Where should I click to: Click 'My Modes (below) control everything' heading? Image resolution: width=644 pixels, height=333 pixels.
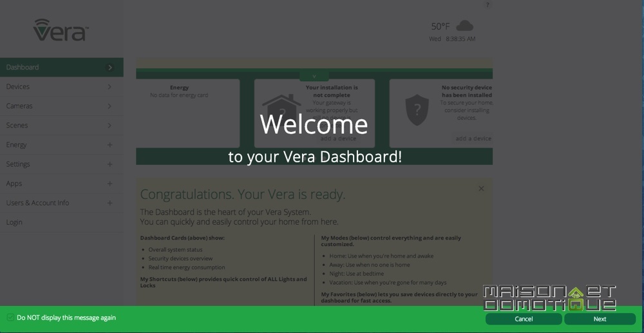391,241
